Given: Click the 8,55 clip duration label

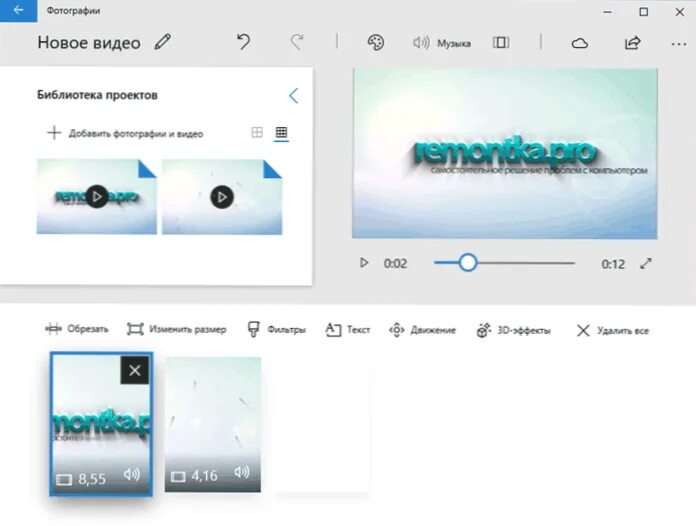Looking at the screenshot, I should point(92,479).
